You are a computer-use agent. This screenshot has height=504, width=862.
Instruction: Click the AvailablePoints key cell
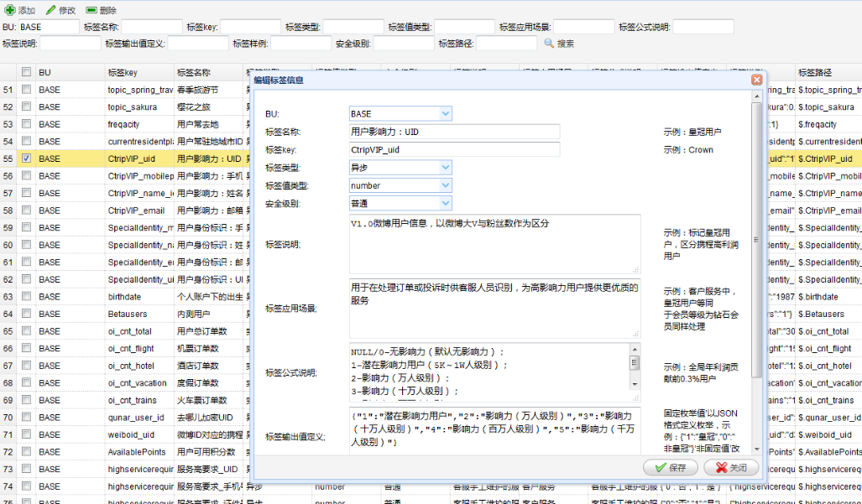click(x=139, y=452)
